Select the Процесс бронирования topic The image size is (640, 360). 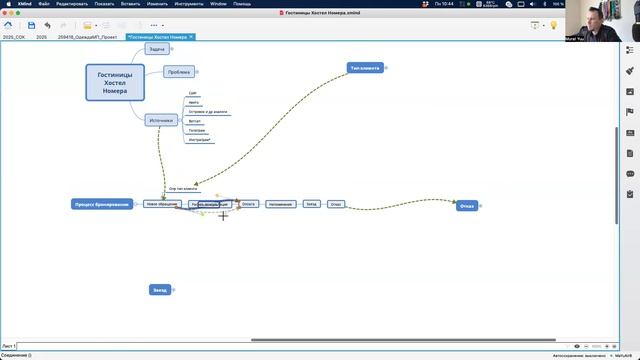click(102, 204)
